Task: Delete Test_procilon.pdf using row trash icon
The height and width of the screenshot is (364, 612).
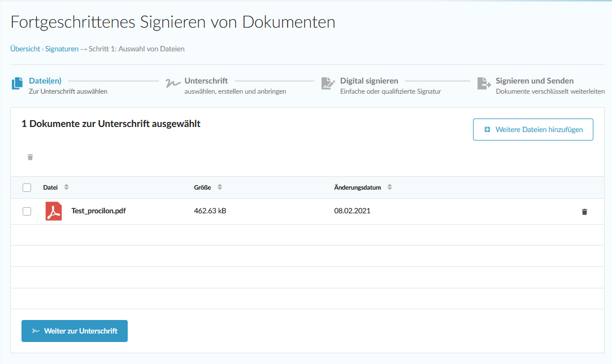Action: tap(584, 212)
